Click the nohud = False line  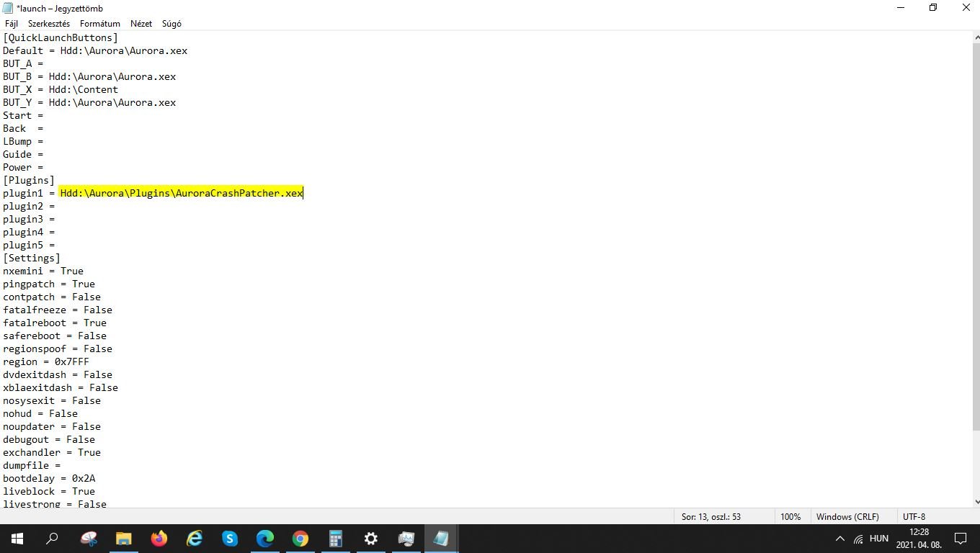(40, 413)
